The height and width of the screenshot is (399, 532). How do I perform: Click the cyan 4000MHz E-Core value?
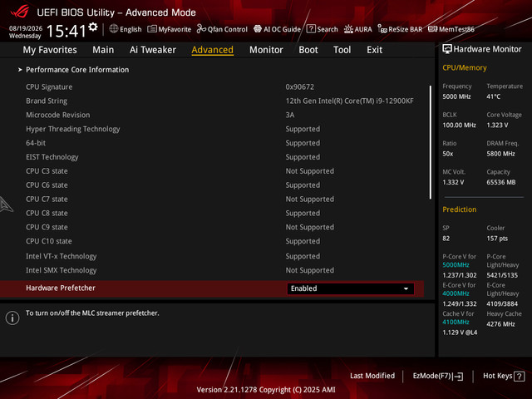(x=456, y=293)
